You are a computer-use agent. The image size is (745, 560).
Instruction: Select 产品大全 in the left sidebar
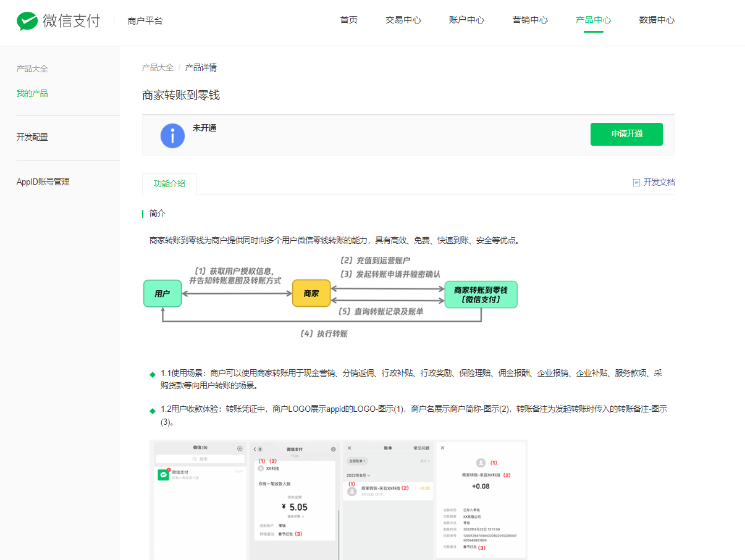point(32,69)
